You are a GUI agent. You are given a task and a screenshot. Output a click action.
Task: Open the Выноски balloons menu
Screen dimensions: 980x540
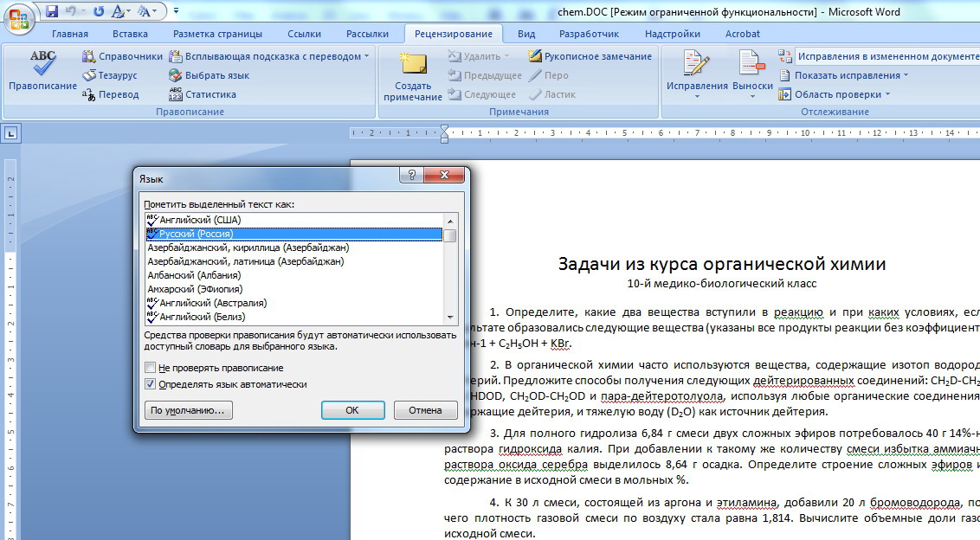pos(752,74)
